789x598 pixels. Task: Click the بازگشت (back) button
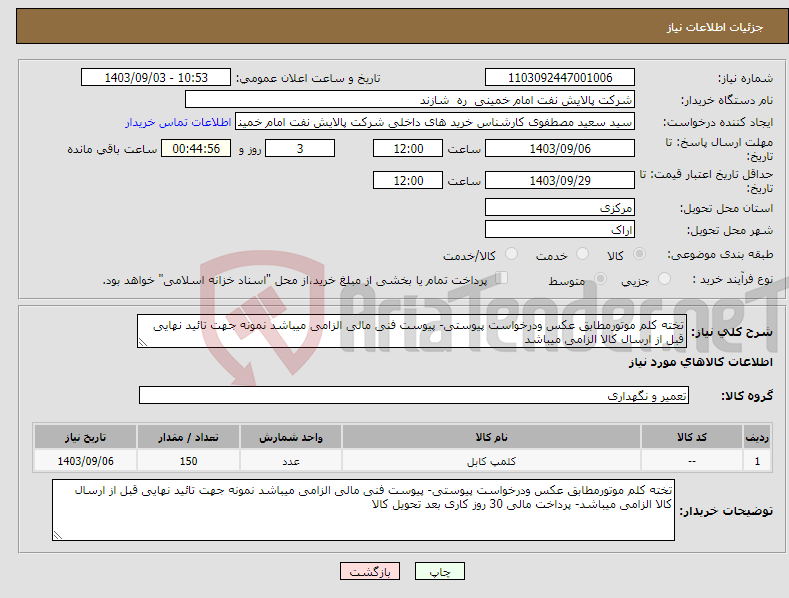pyautogui.click(x=370, y=571)
